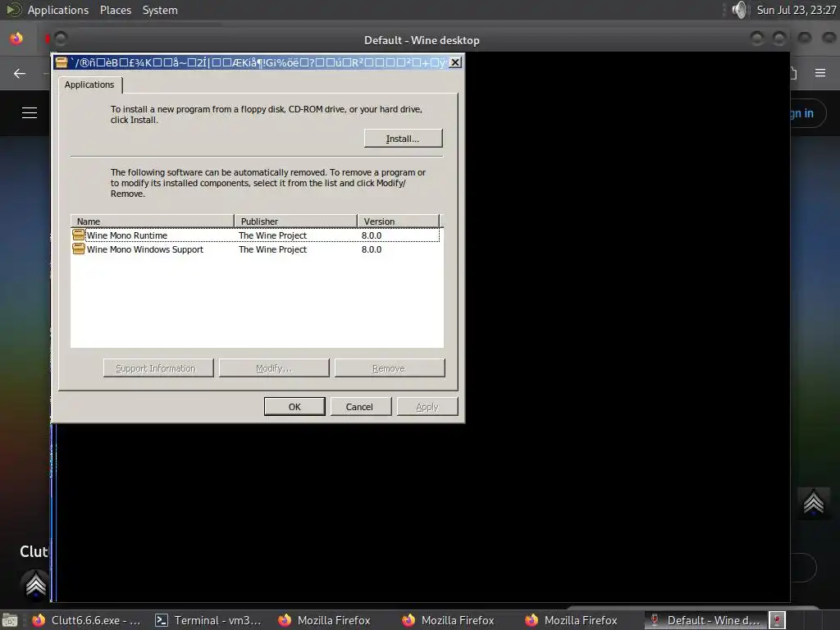Click Firefox back arrow button

pyautogui.click(x=20, y=73)
